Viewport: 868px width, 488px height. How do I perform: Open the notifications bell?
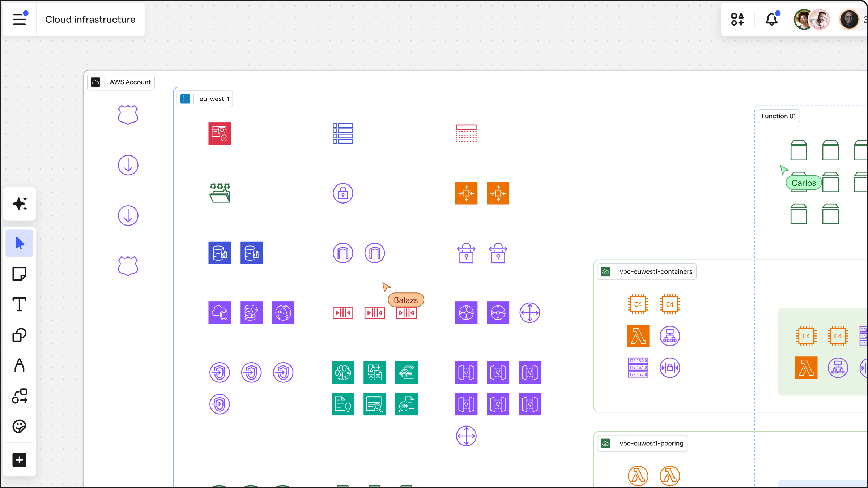pos(772,19)
